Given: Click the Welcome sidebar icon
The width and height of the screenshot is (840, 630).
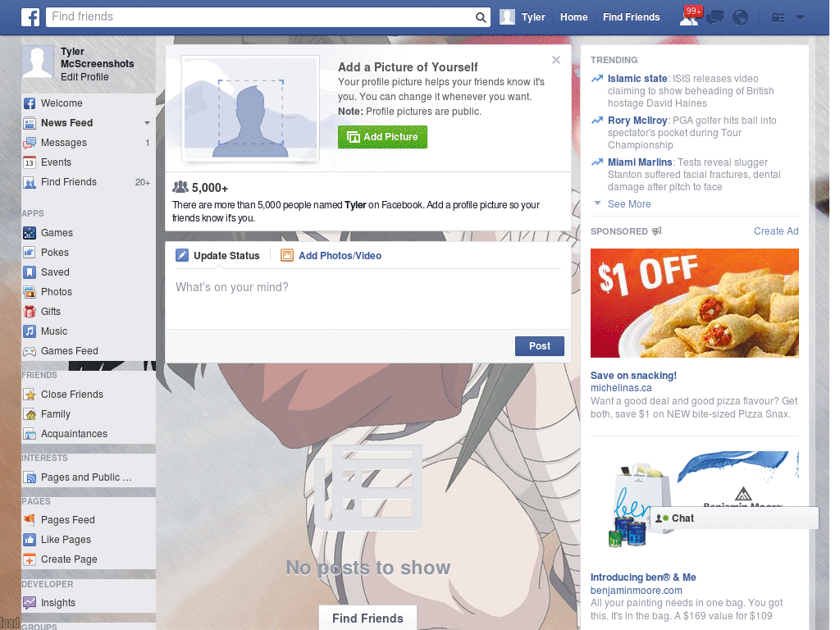Looking at the screenshot, I should pos(30,103).
